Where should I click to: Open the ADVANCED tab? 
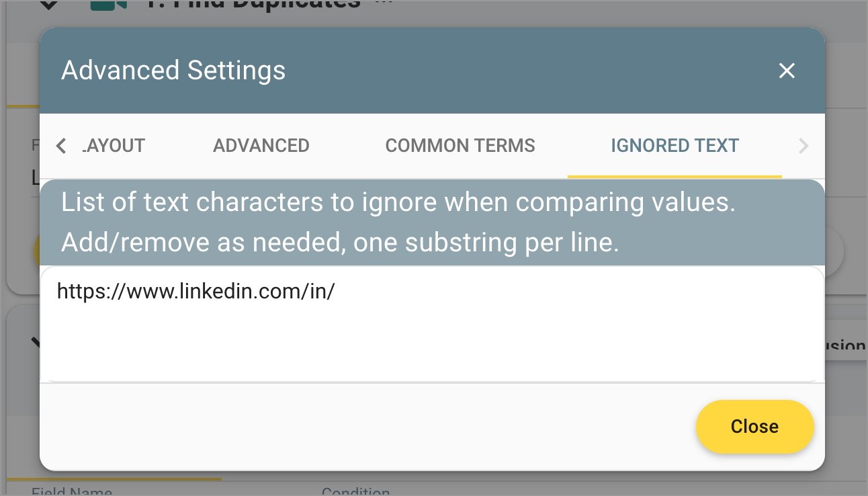[x=261, y=145]
